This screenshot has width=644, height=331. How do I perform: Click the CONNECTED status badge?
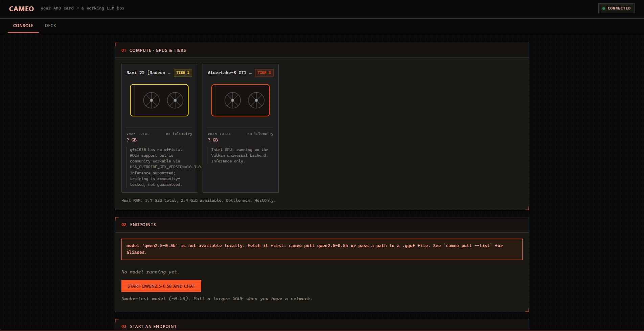pos(616,8)
